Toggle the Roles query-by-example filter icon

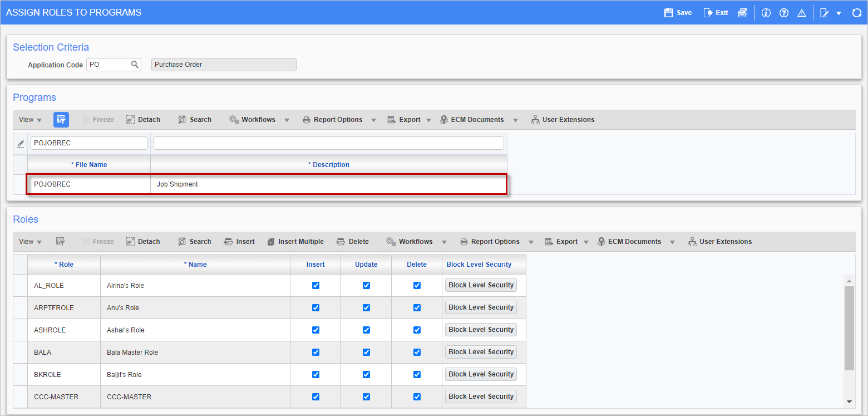[61, 242]
